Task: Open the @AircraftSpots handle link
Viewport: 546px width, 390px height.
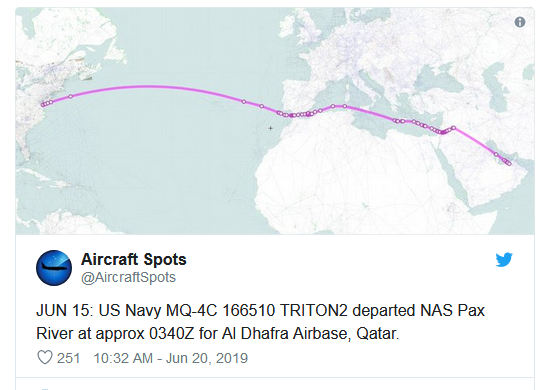Action: [128, 278]
